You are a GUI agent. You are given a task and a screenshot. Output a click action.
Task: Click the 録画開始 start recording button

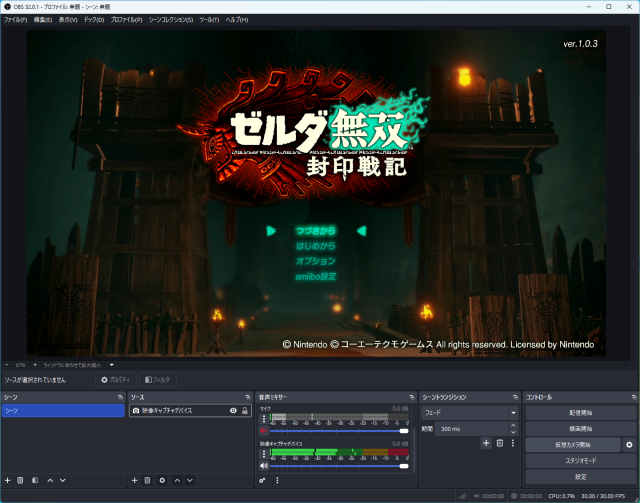click(580, 428)
